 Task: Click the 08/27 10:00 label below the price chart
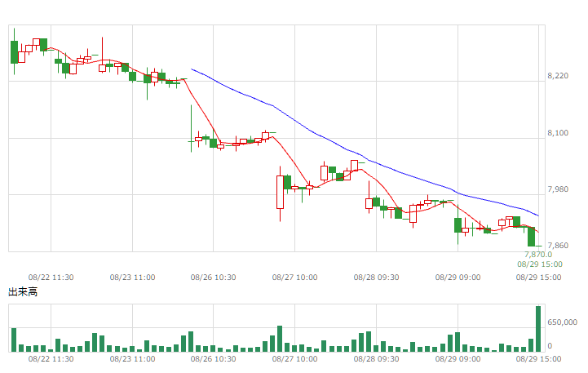(x=294, y=278)
